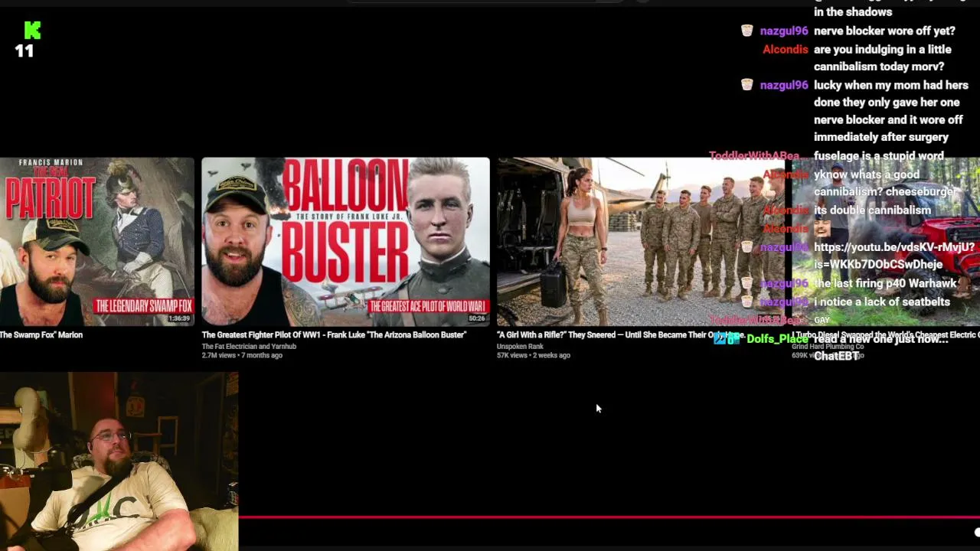This screenshot has height=551, width=980.
Task: Click the "fuselage is a stupid word" message
Action: 879,155
